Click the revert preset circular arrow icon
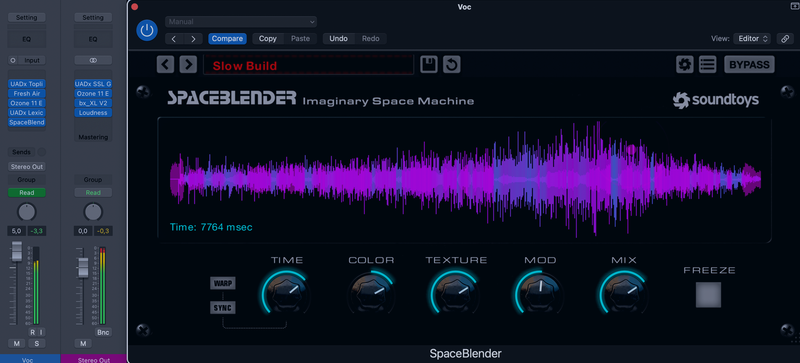Image resolution: width=800 pixels, height=363 pixels. click(452, 65)
